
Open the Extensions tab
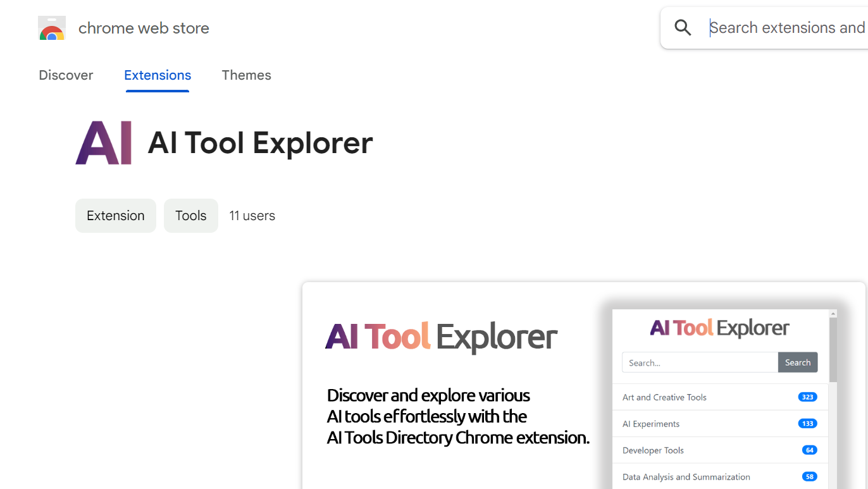(157, 75)
